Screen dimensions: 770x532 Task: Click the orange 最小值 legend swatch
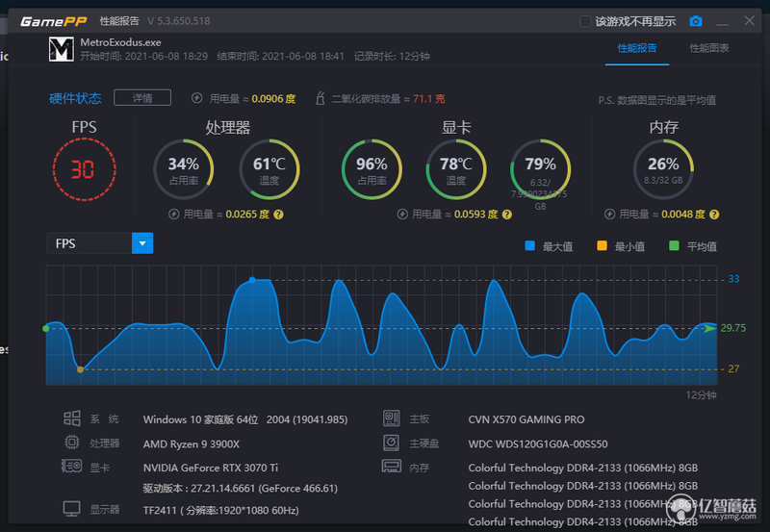point(603,246)
